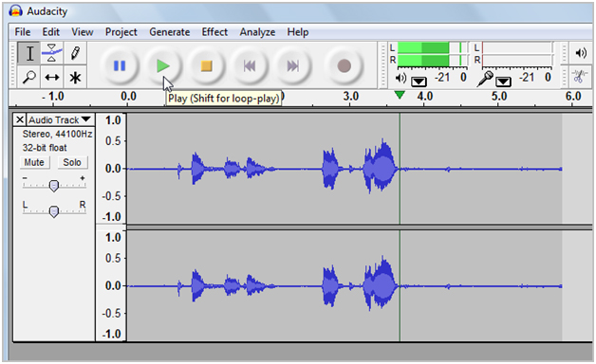Select the Time Shift tool
This screenshot has height=364, width=596.
tap(52, 77)
